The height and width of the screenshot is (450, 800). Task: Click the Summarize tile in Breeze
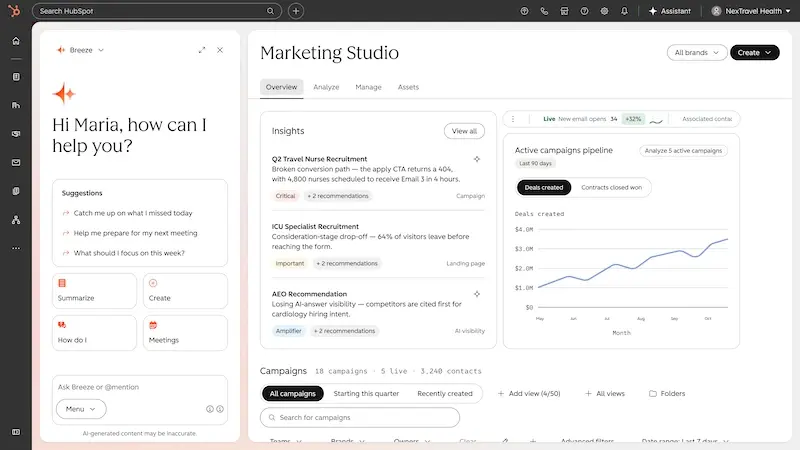(94, 291)
